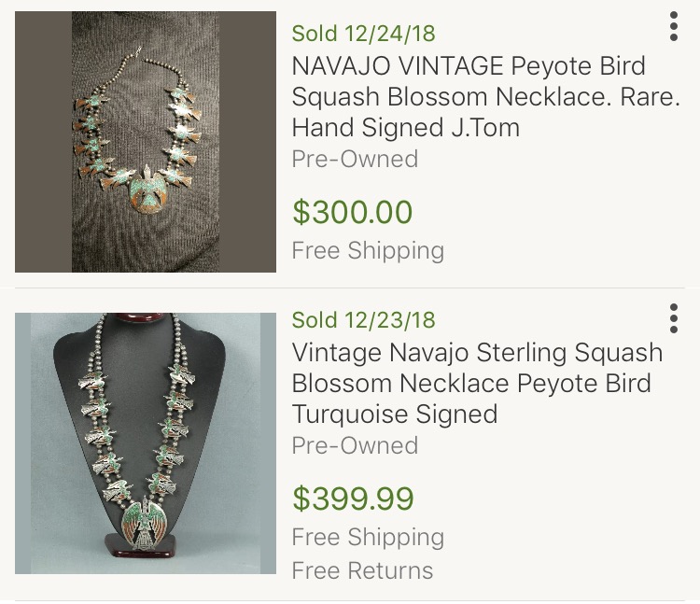Select the $300.00 sold price
The height and width of the screenshot is (604, 700).
coord(352,212)
